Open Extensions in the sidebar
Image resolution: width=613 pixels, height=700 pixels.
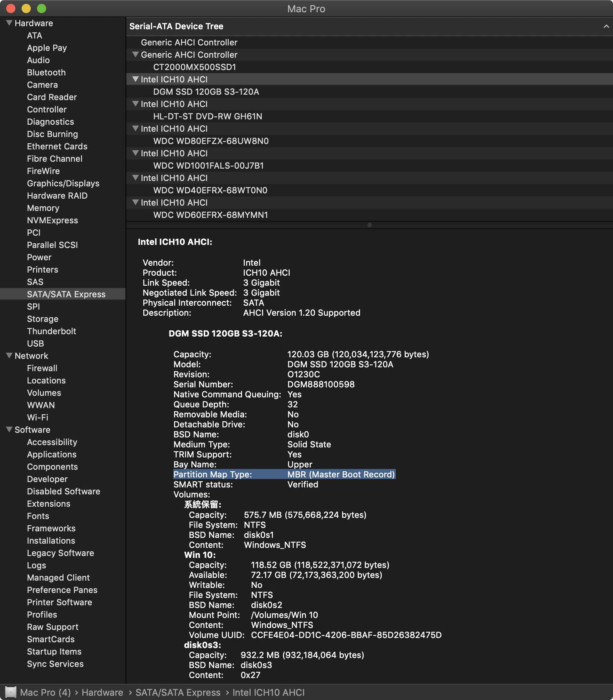(x=63, y=504)
